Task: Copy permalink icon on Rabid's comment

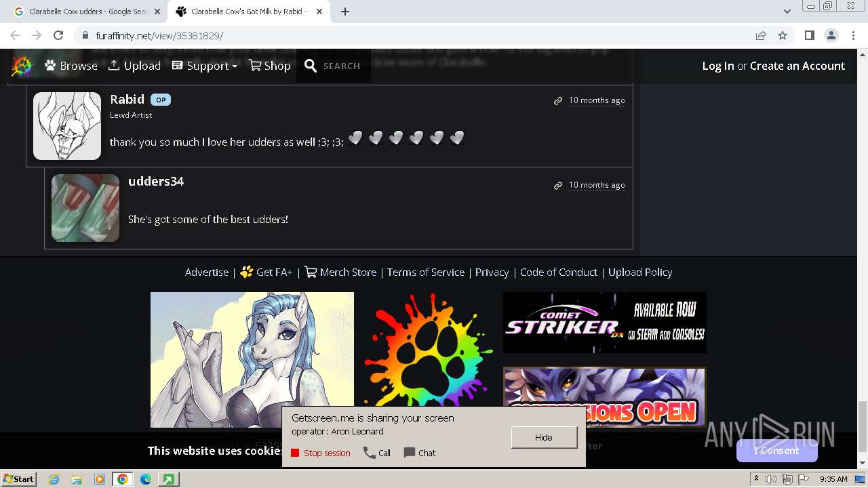Action: click(558, 100)
